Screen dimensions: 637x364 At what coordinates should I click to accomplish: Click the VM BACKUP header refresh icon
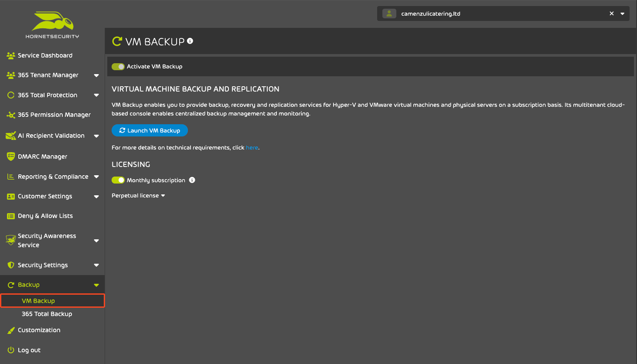117,41
